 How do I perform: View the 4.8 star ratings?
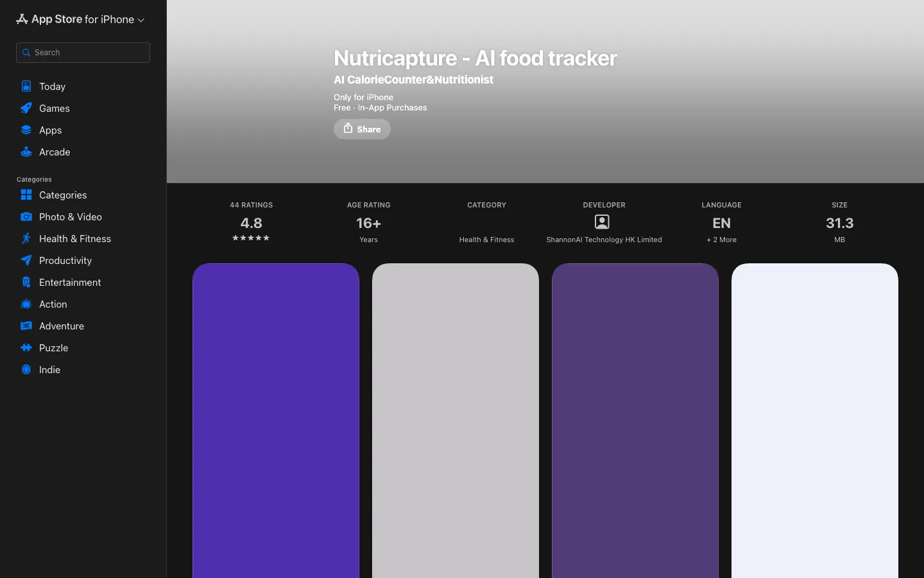(251, 223)
